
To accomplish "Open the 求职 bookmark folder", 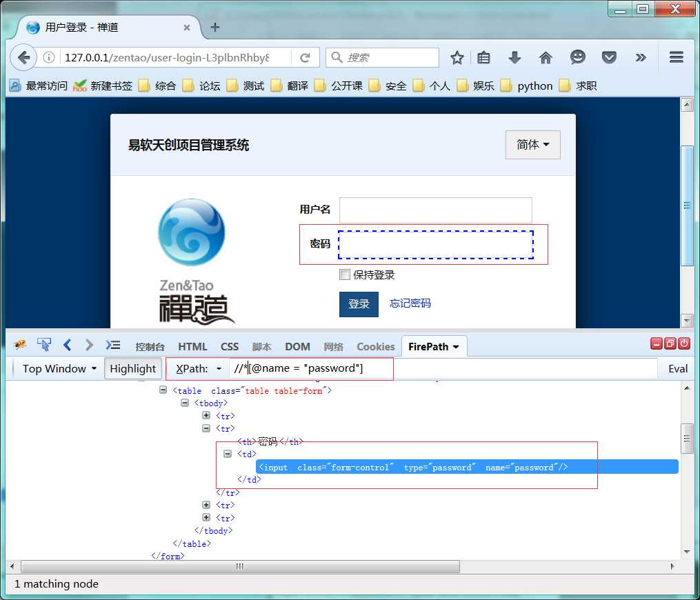I will pyautogui.click(x=578, y=86).
